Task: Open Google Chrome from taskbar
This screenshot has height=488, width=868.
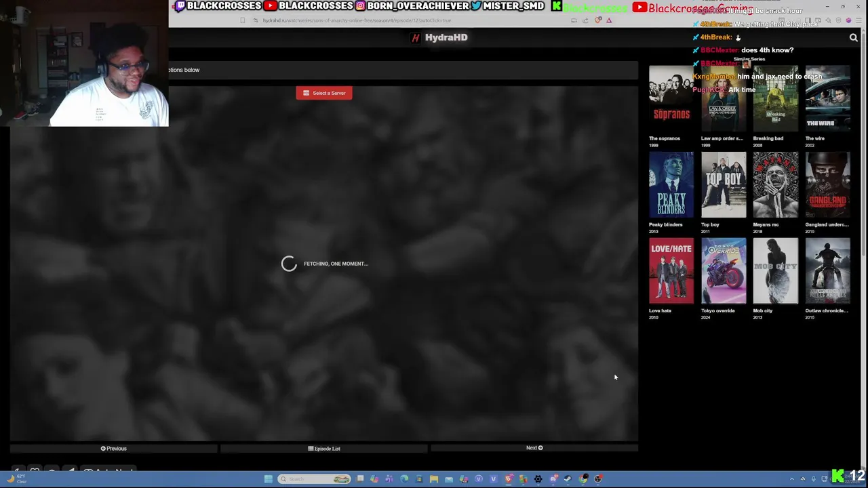Action: click(x=583, y=479)
